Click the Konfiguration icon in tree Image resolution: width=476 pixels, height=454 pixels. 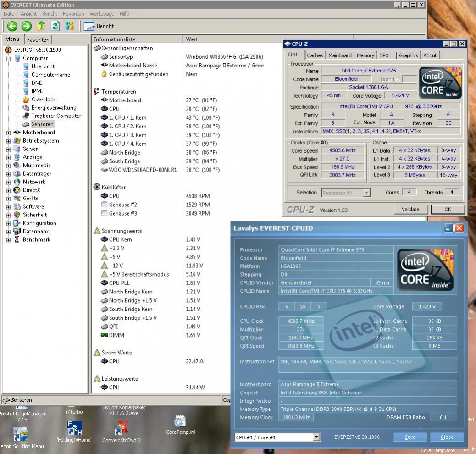tap(17, 223)
